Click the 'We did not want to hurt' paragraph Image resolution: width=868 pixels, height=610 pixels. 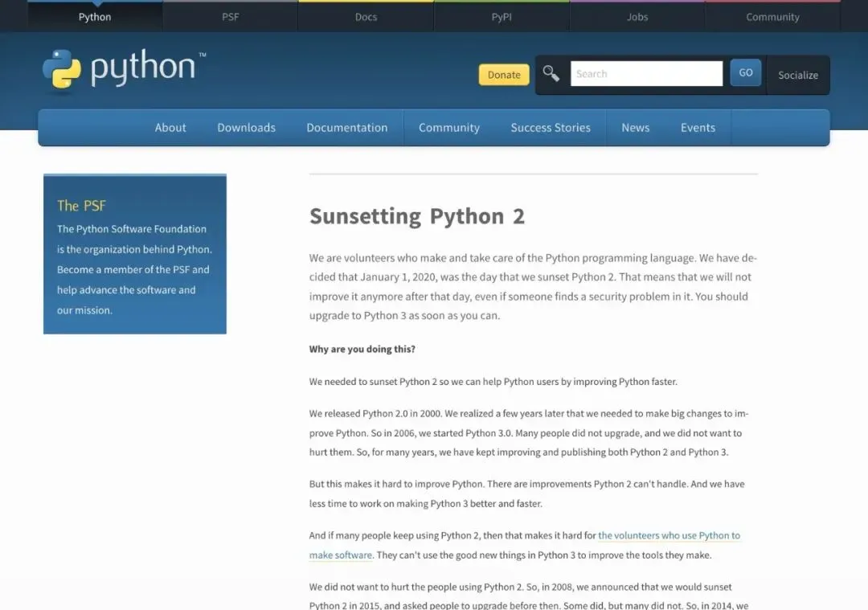529,596
